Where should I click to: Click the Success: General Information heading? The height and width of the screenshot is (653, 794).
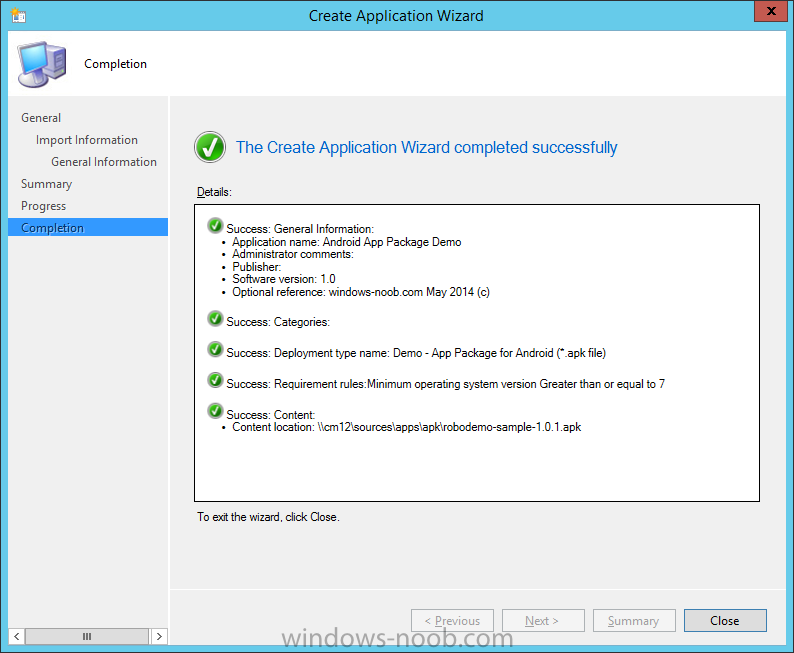coord(300,229)
